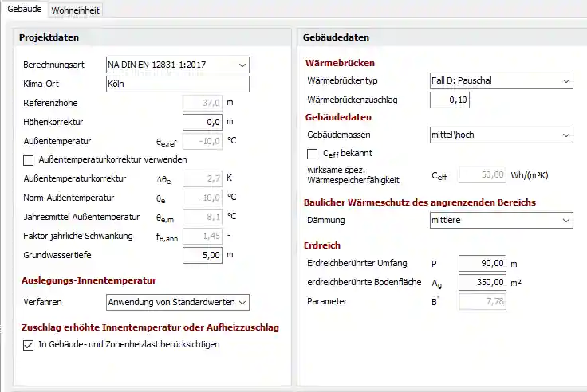Screen dimensions: 587x392
Task: Uncheck In Gebäude- und Zonenheizlast berücksichtigen
Action: pyautogui.click(x=30, y=344)
